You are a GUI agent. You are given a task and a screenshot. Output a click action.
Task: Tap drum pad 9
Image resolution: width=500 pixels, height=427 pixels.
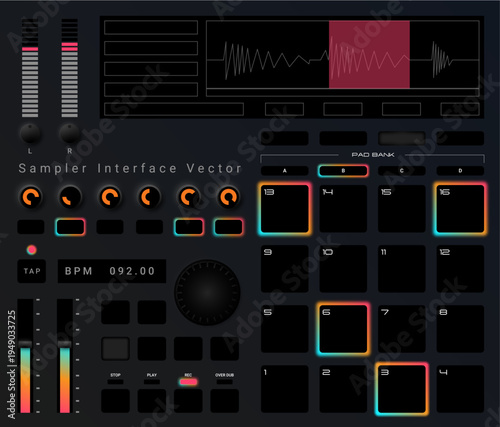click(284, 269)
